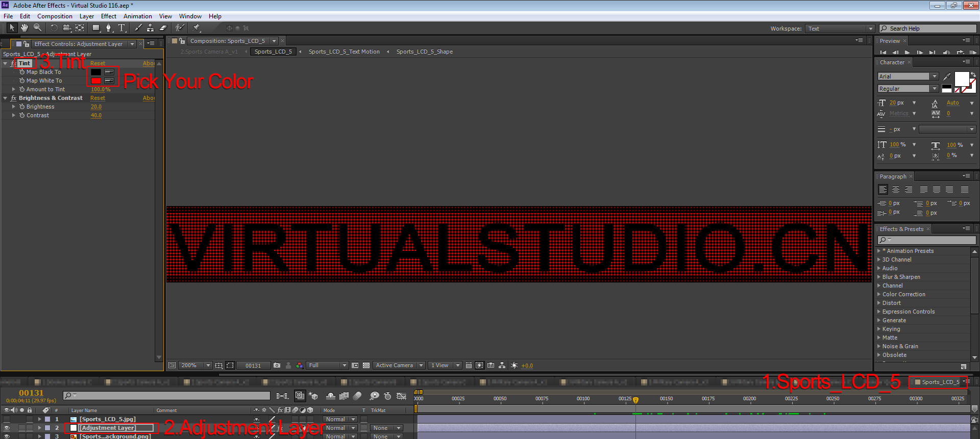The height and width of the screenshot is (439, 980).
Task: Toggle live update in timeline
Action: tap(300, 396)
